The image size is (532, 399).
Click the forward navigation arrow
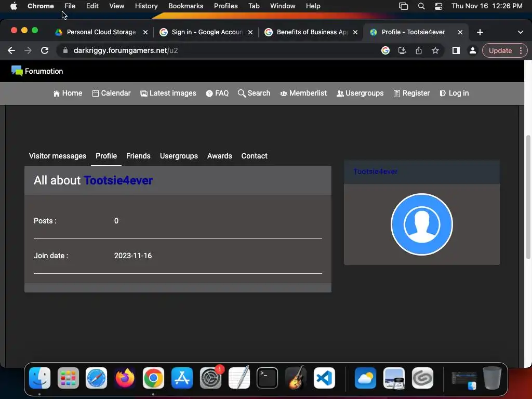pyautogui.click(x=28, y=50)
